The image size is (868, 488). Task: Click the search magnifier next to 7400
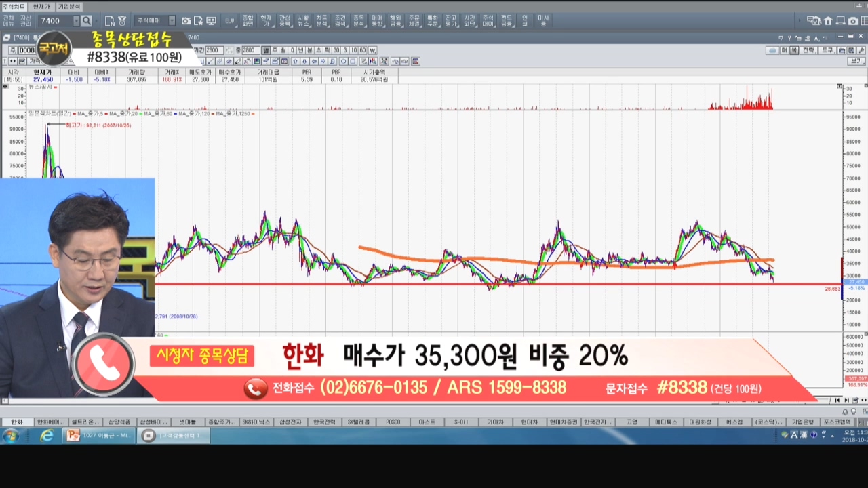click(86, 21)
